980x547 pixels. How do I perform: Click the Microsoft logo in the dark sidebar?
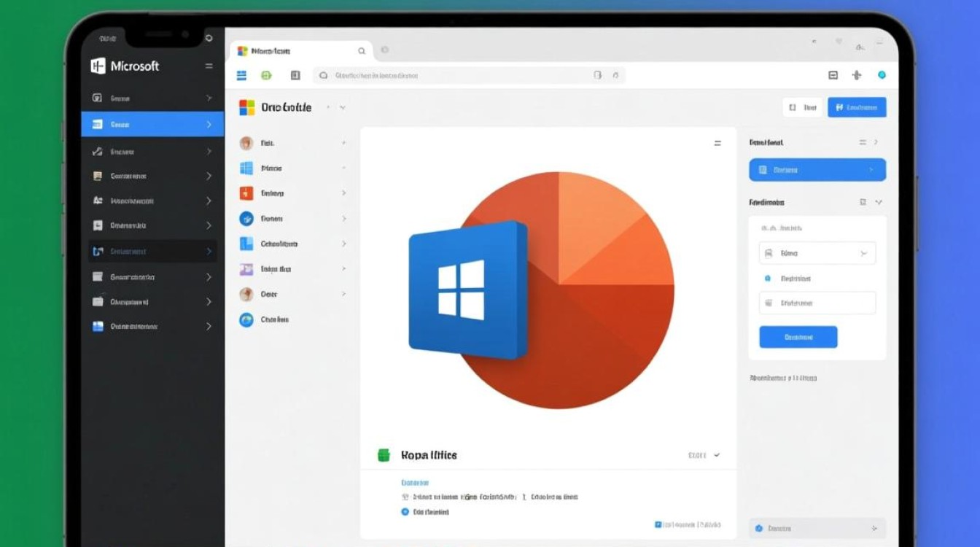[98, 66]
